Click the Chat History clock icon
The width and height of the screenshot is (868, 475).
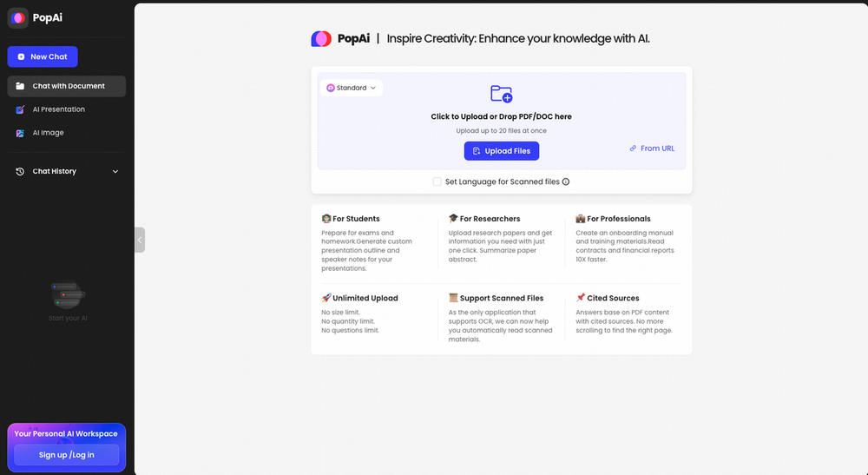click(20, 172)
